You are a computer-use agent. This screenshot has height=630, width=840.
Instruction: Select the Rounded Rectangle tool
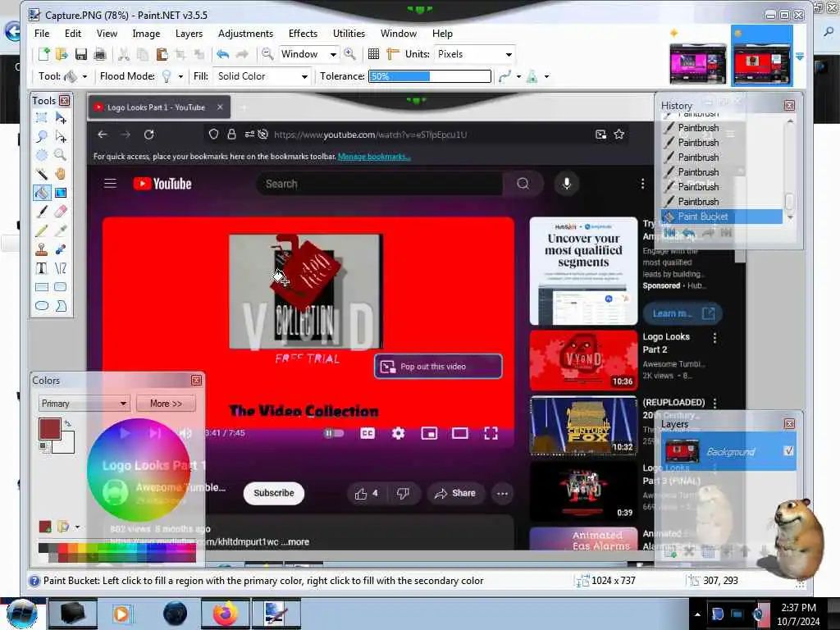[x=61, y=287]
